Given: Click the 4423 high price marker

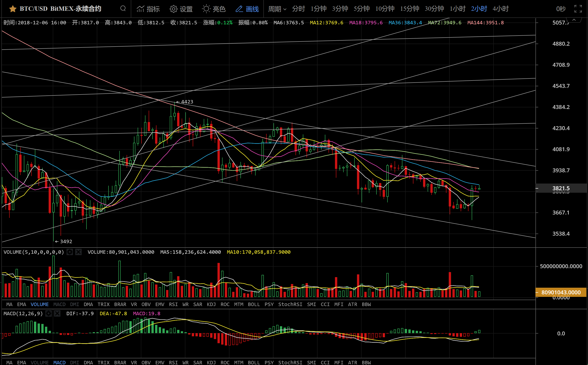Looking at the screenshot, I should 184,102.
